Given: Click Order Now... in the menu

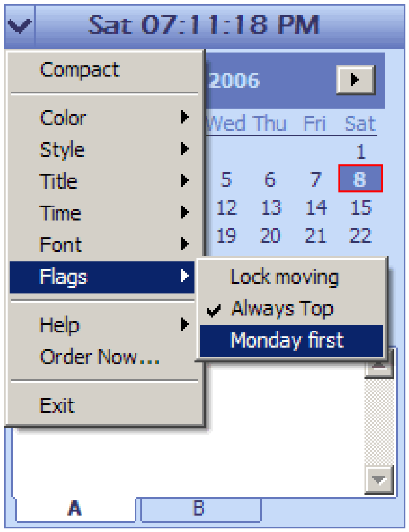Looking at the screenshot, I should coord(100,357).
